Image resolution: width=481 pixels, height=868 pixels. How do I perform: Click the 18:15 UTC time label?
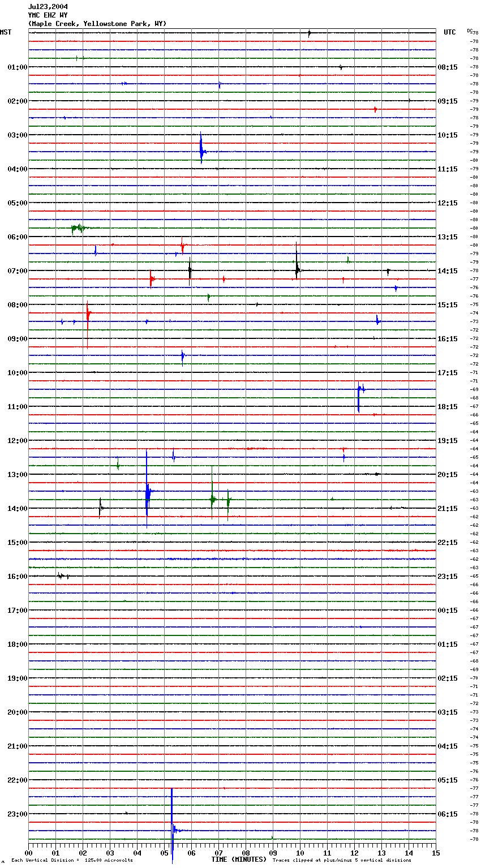(448, 407)
